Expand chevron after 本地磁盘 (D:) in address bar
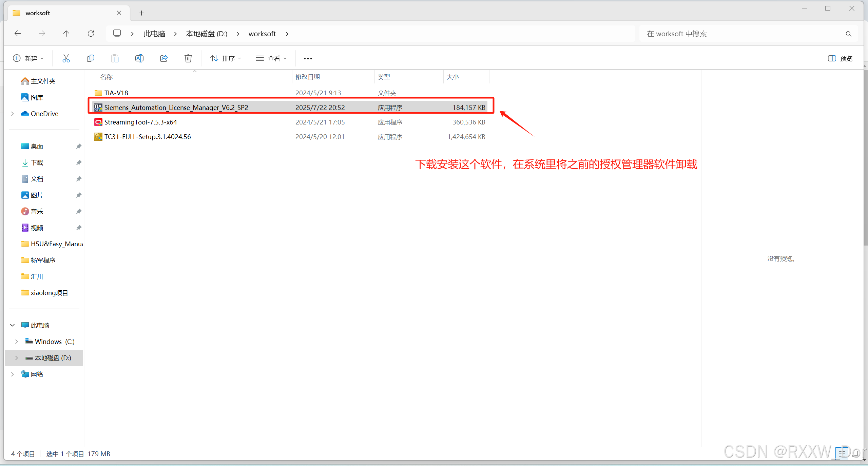868x466 pixels. pyautogui.click(x=238, y=34)
